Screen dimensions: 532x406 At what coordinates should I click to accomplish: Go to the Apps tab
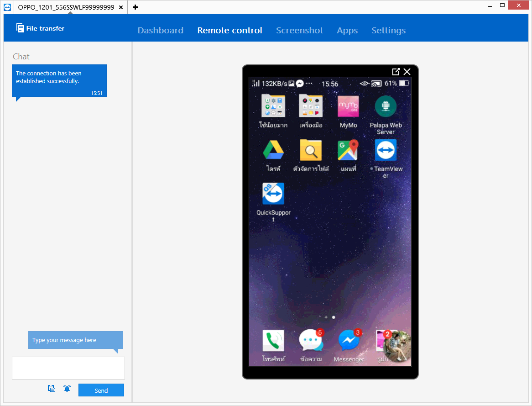(x=347, y=31)
